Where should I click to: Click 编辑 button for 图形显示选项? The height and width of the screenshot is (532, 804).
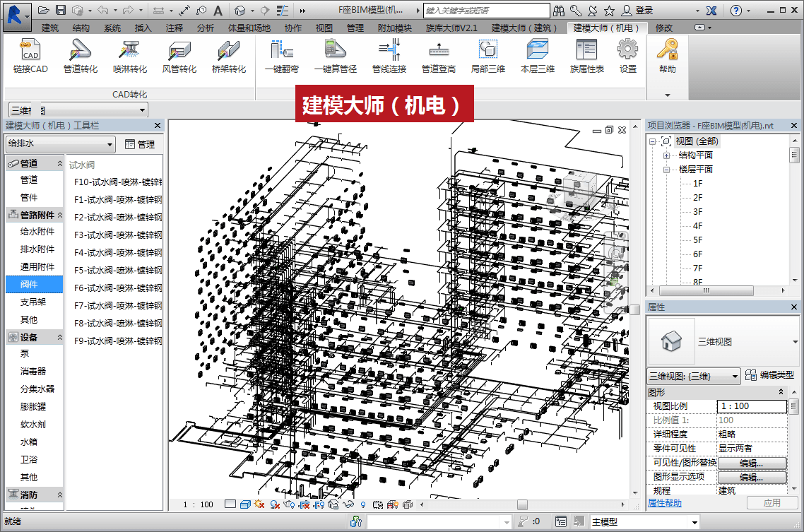752,477
